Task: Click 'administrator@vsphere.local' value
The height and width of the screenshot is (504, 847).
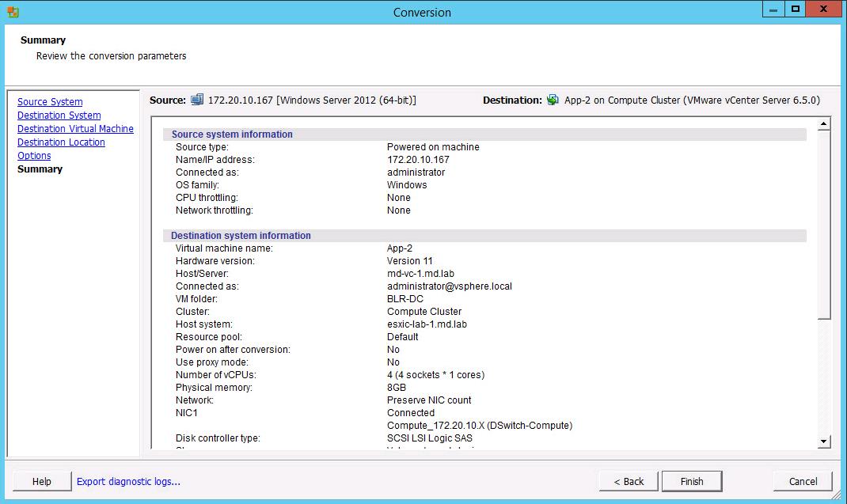Action: (x=450, y=286)
